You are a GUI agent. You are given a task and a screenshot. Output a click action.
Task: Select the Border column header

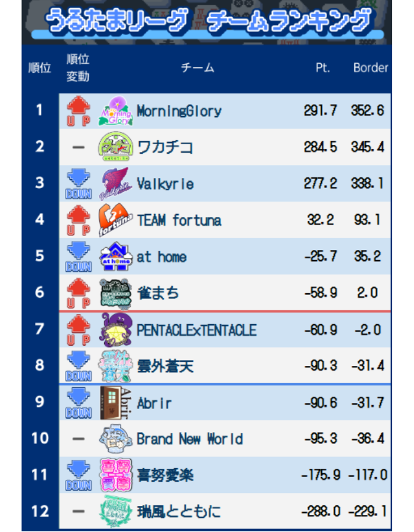click(371, 68)
